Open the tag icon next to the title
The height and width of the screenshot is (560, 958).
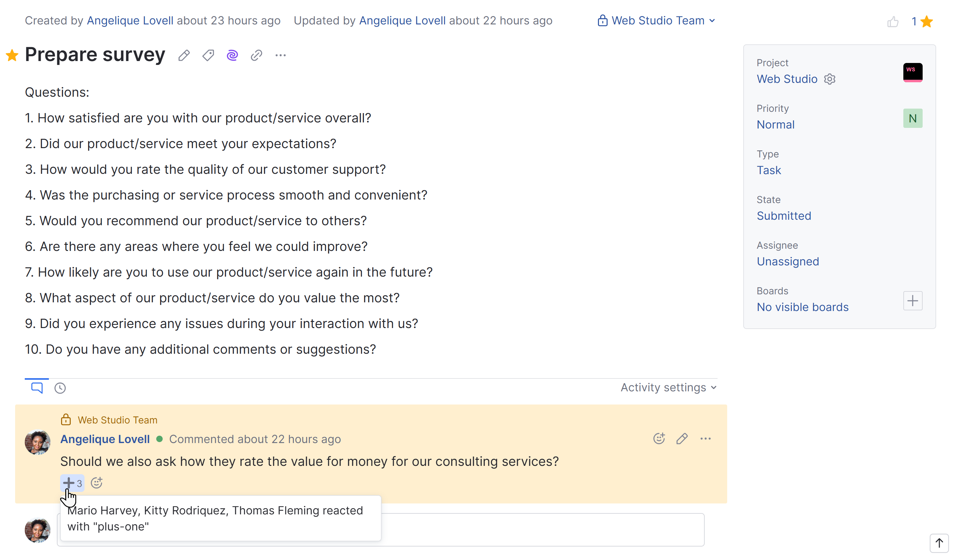[208, 56]
